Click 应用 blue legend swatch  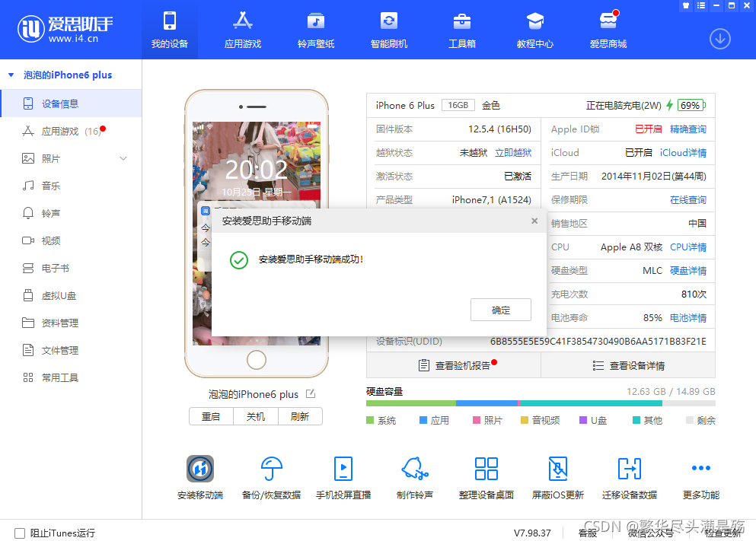(x=423, y=420)
